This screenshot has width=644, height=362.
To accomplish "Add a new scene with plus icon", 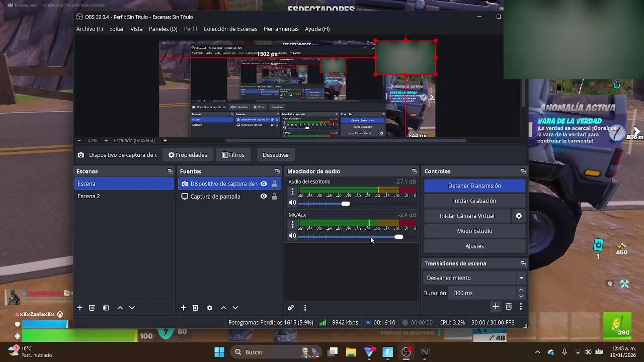I will coord(79,308).
